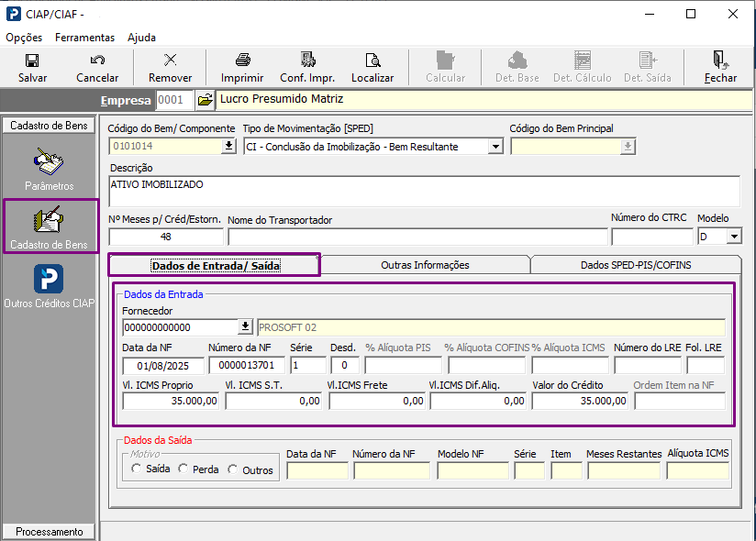
Task: Switch to the Outras Informações tab
Action: [425, 265]
